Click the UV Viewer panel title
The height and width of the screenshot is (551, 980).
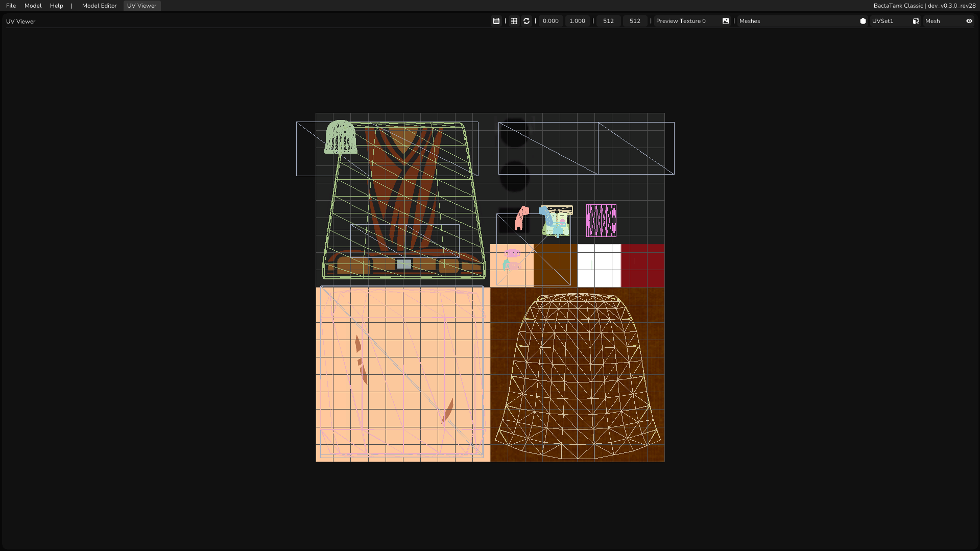21,21
